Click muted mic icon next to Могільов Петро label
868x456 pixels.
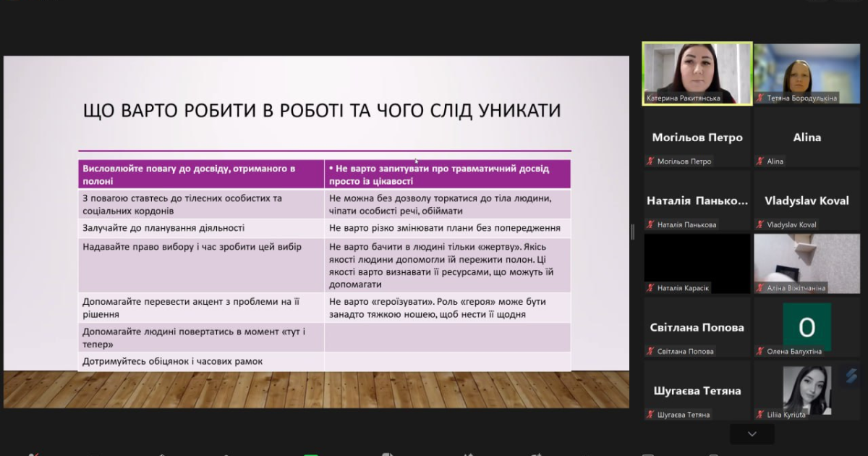pos(650,161)
